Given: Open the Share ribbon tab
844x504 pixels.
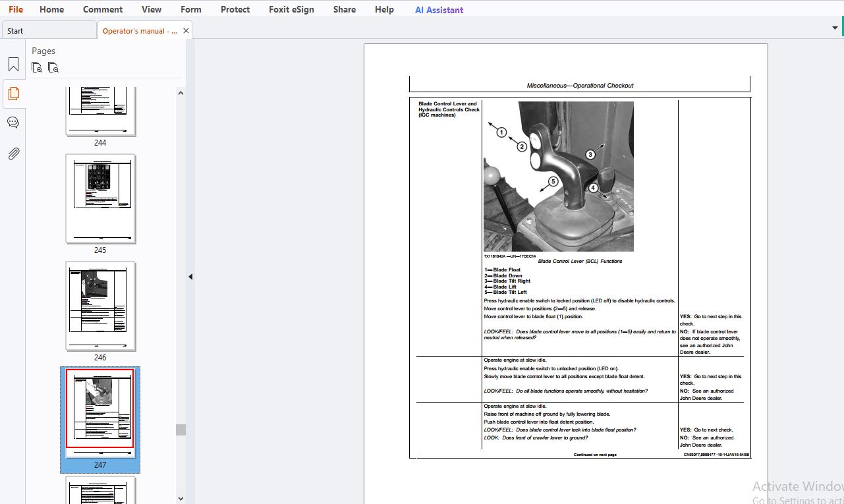Looking at the screenshot, I should point(345,9).
